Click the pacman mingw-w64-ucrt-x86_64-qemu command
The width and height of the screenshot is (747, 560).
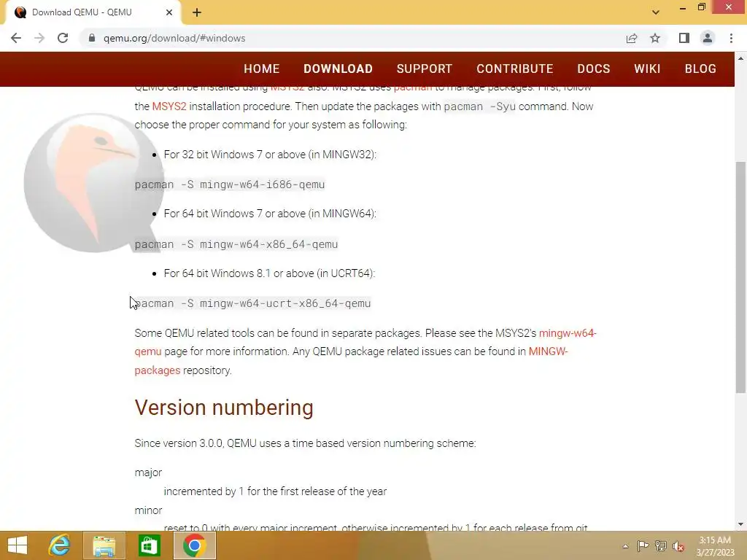(x=252, y=303)
